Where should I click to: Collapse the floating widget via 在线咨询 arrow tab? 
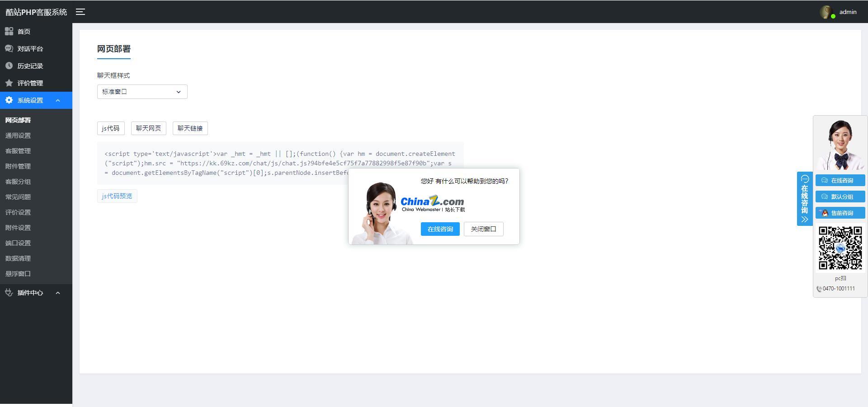[x=805, y=220]
